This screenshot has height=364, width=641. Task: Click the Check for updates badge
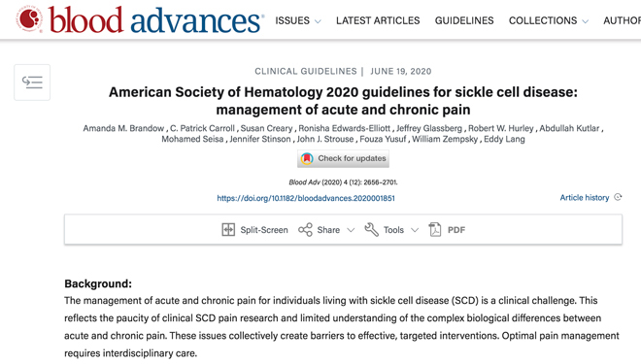pyautogui.click(x=343, y=158)
